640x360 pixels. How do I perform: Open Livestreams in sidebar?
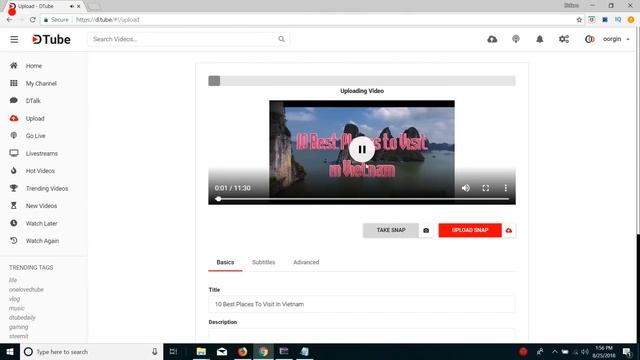click(x=42, y=153)
